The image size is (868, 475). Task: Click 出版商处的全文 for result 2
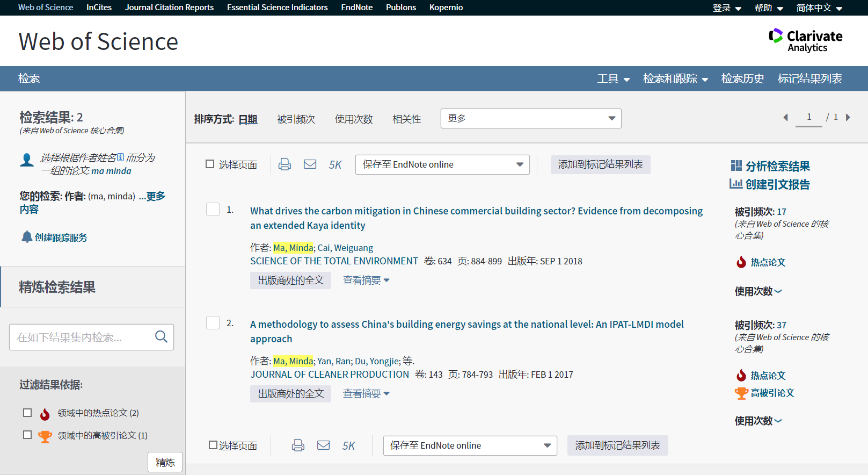point(290,394)
